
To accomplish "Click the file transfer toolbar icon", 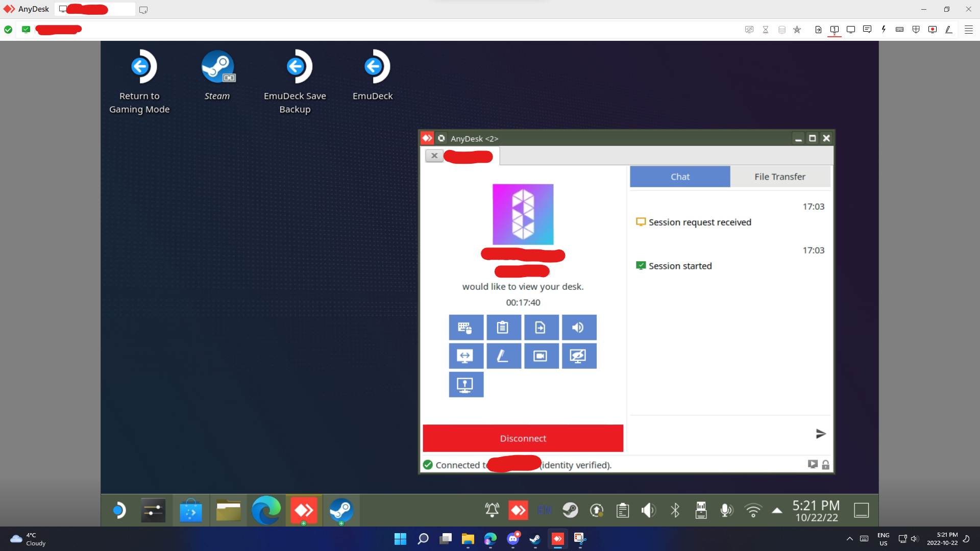I will (818, 30).
